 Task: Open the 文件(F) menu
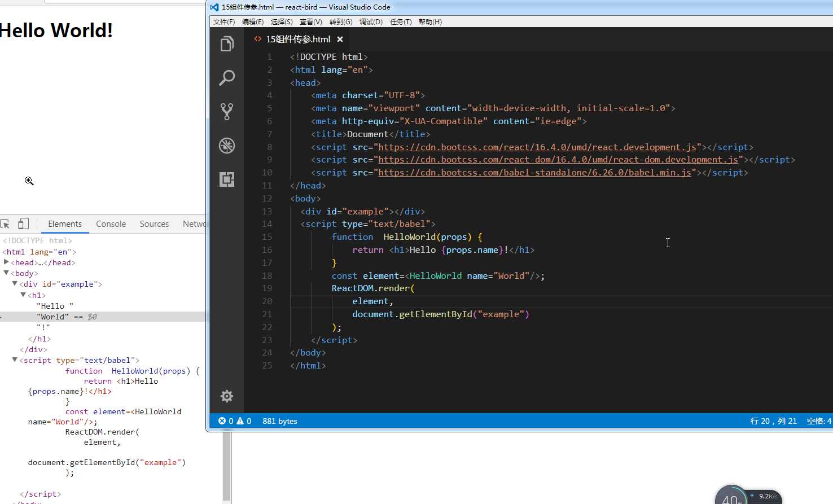point(224,21)
